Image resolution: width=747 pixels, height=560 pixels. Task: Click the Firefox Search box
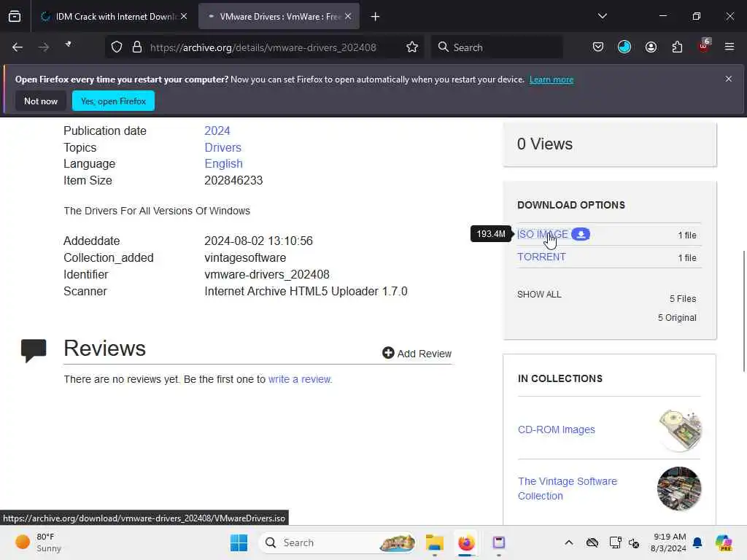click(x=497, y=47)
